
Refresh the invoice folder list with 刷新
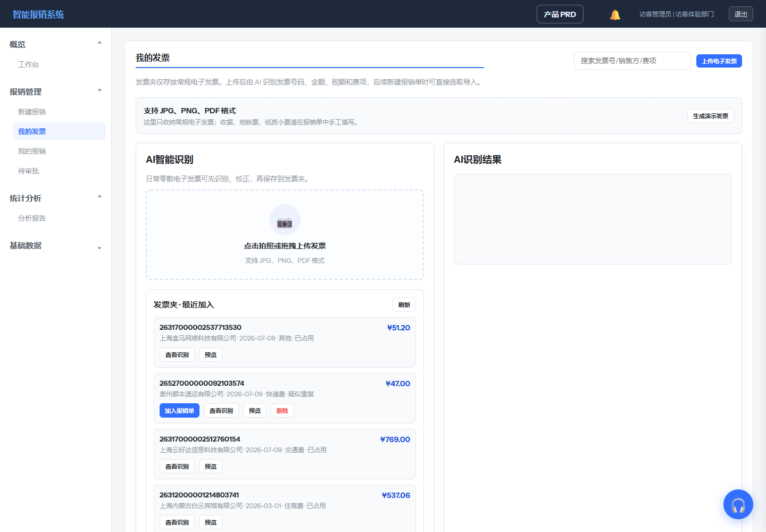[x=404, y=305]
